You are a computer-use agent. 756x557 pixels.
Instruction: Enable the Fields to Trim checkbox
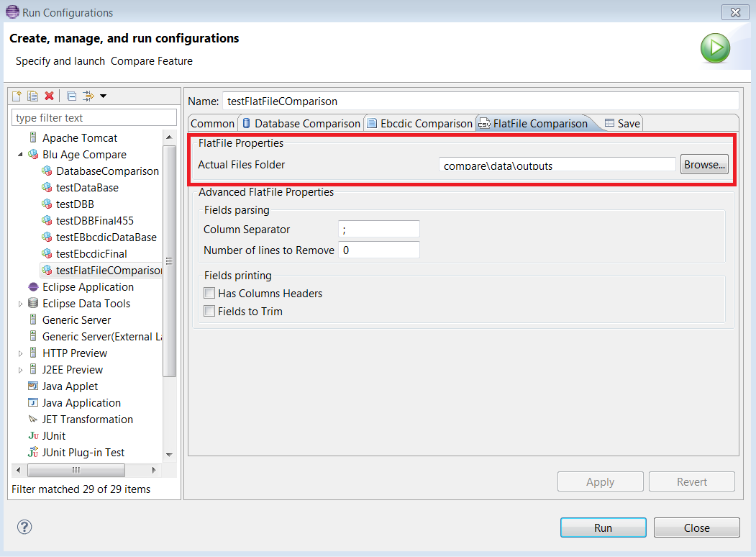pos(209,311)
